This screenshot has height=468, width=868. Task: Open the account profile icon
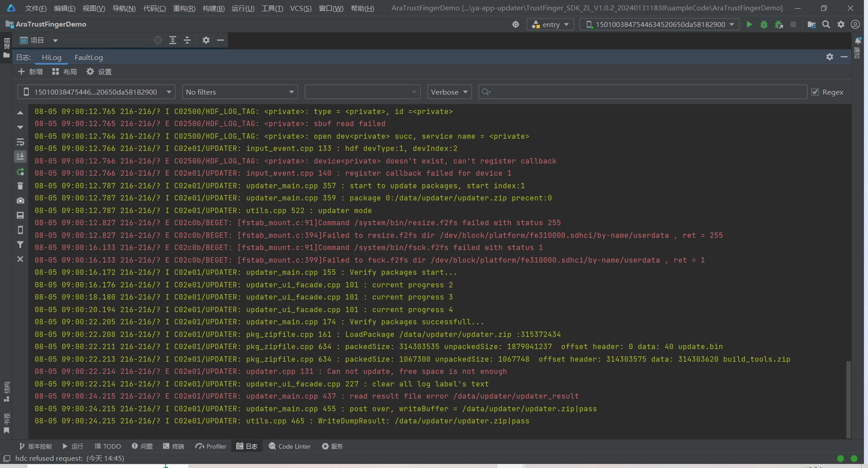pyautogui.click(x=855, y=24)
